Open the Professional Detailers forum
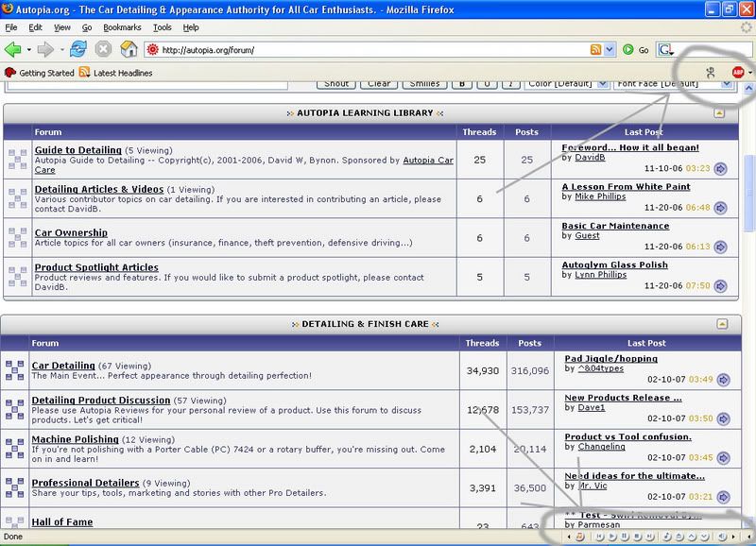This screenshot has height=546, width=756. click(x=85, y=483)
